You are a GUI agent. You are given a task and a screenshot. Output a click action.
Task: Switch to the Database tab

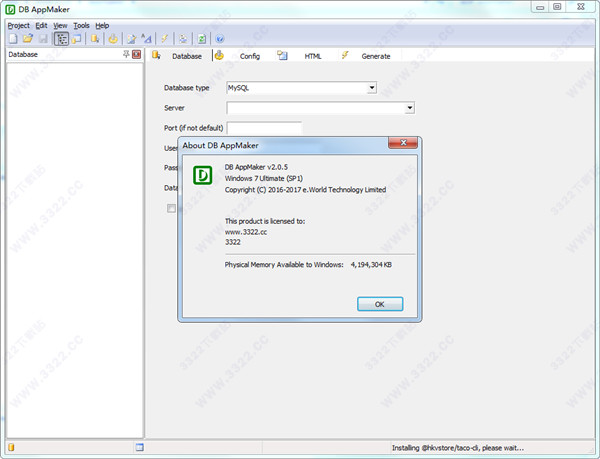coord(187,56)
